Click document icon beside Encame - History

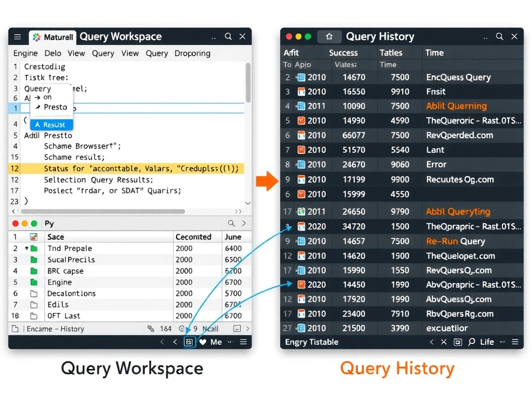pos(15,329)
